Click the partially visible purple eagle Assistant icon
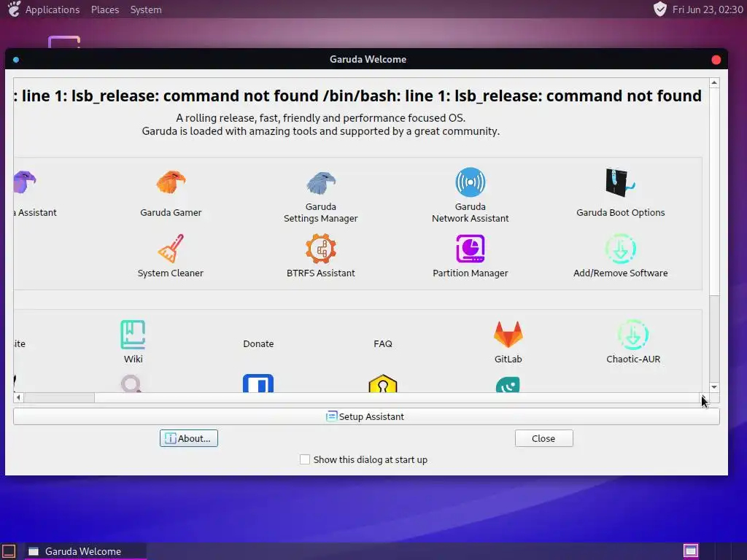 [25, 182]
